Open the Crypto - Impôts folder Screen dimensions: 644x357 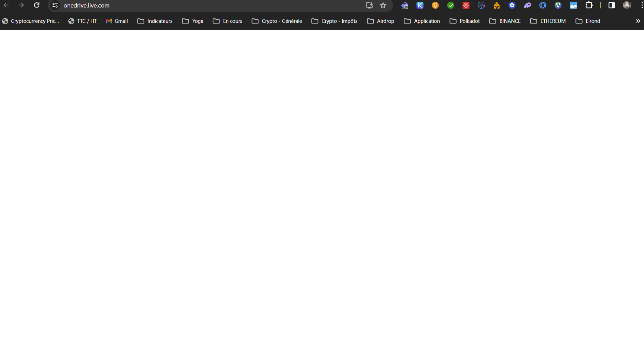[x=334, y=21]
